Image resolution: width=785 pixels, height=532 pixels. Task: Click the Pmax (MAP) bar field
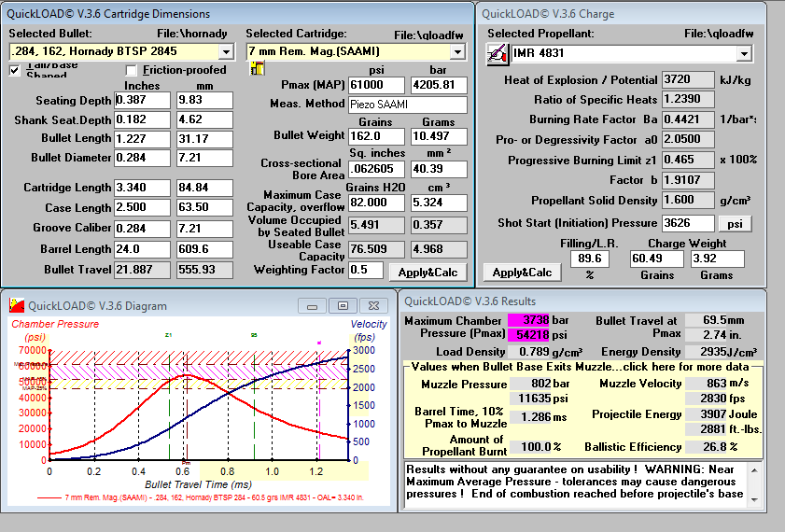pos(439,85)
